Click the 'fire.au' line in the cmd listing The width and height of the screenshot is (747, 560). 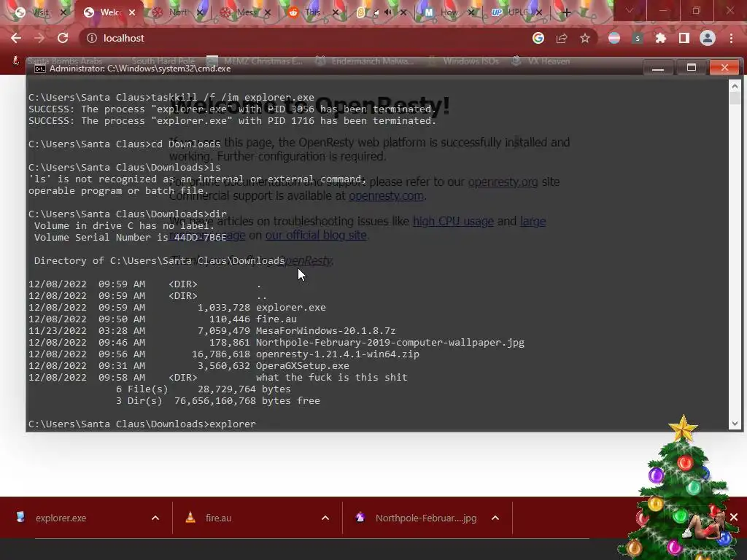[276, 319]
